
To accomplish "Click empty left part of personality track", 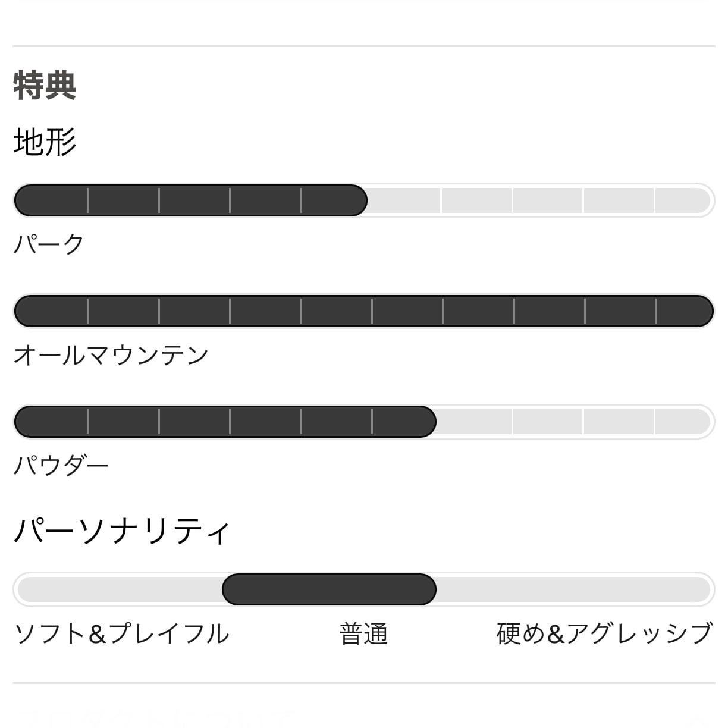I will [120, 589].
